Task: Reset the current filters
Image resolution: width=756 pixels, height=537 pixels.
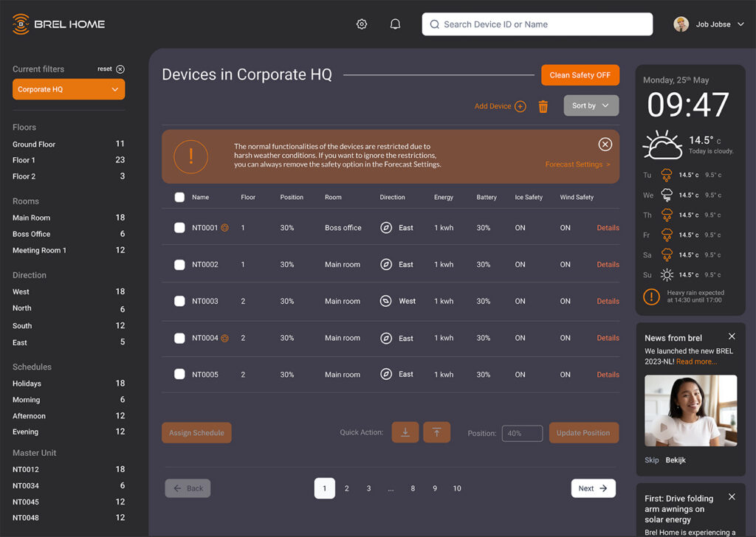Action: pos(120,69)
